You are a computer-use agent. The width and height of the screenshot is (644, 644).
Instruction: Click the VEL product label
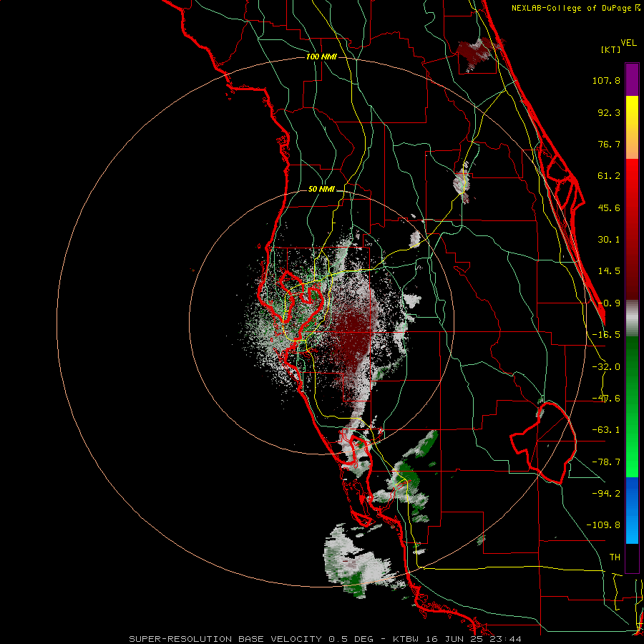[x=628, y=43]
